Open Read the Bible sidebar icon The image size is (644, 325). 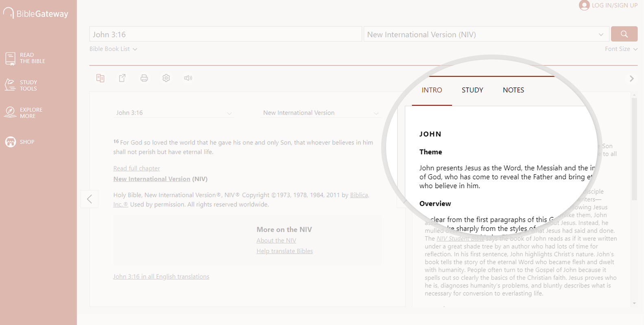pyautogui.click(x=10, y=58)
